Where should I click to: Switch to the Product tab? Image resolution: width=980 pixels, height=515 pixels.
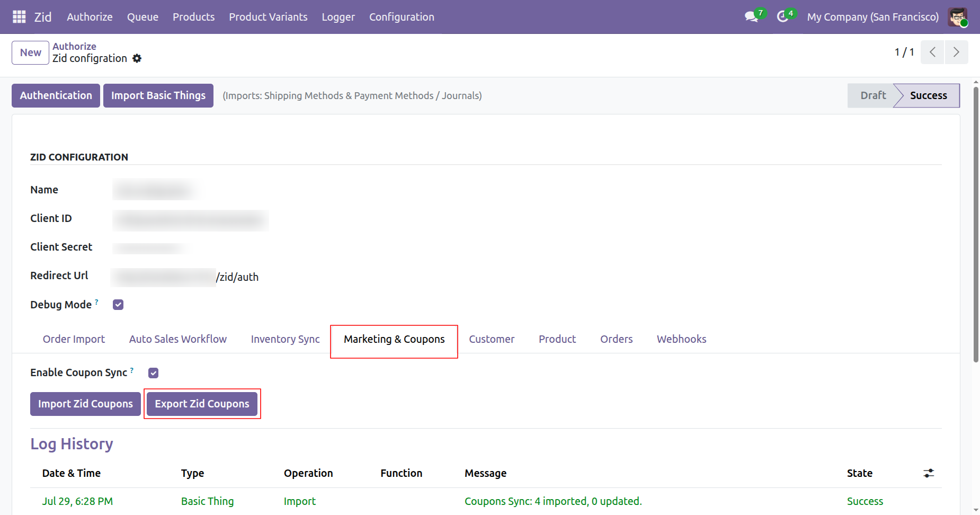557,339
